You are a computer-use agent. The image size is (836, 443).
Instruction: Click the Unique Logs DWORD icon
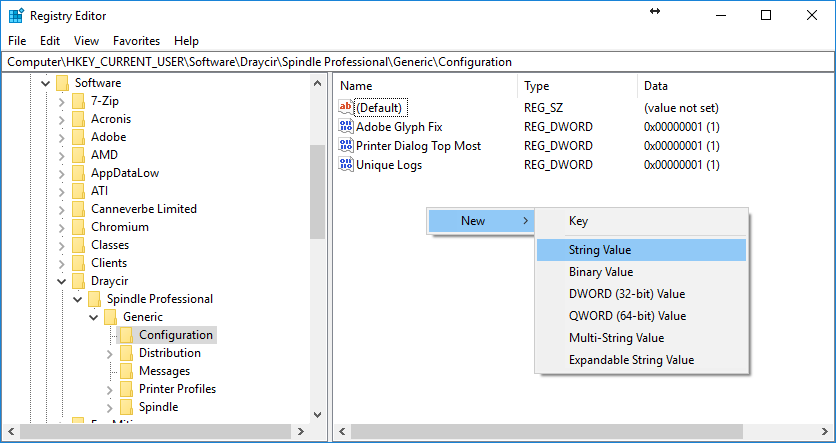[346, 164]
